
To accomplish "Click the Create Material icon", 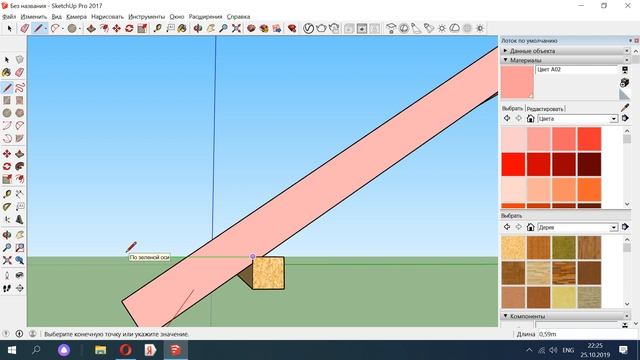I will [624, 83].
